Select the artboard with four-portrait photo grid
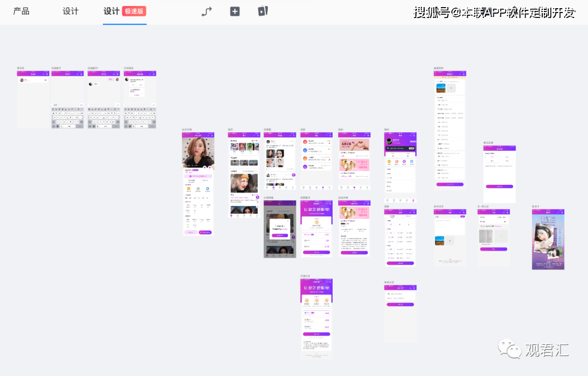Screen dimensions: 588x376 (280, 161)
